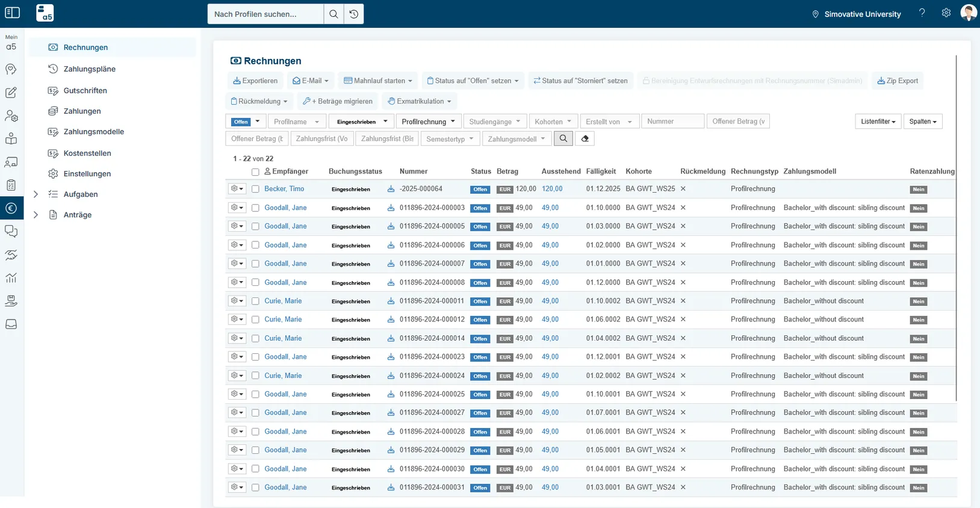Open the handshake icon in left rail
This screenshot has height=508, width=980.
[11, 255]
